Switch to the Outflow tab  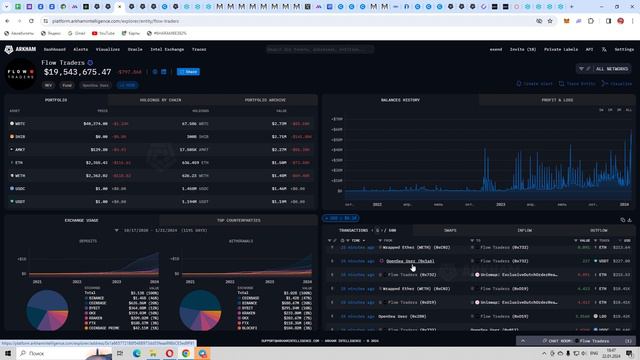[x=598, y=231]
